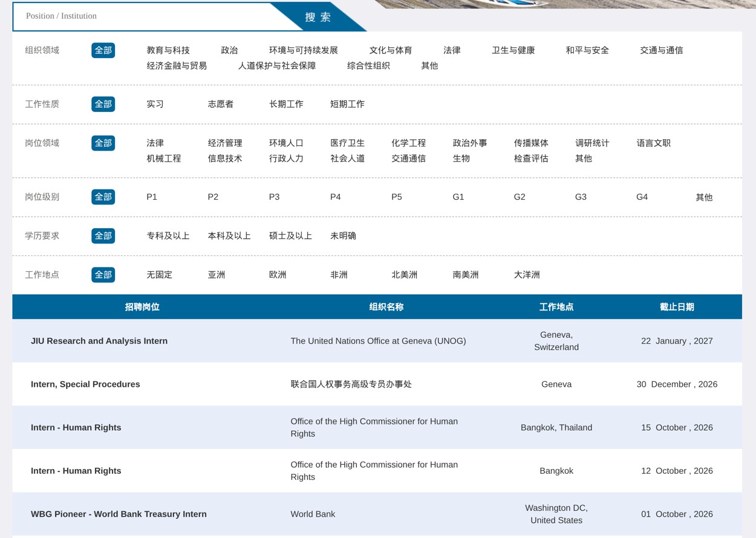Viewport: 756px width, 538px height.
Task: Open Intern, Special Procedures posting
Action: coord(85,384)
